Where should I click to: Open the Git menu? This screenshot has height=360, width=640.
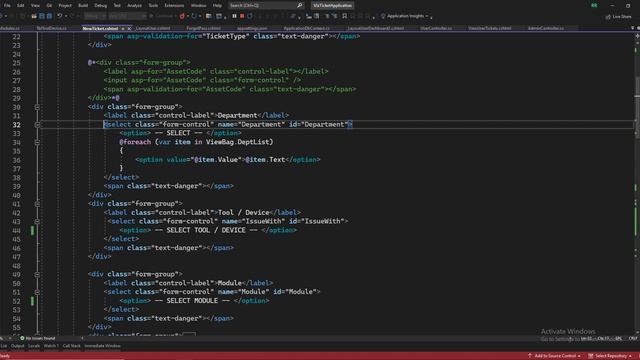[x=49, y=5]
